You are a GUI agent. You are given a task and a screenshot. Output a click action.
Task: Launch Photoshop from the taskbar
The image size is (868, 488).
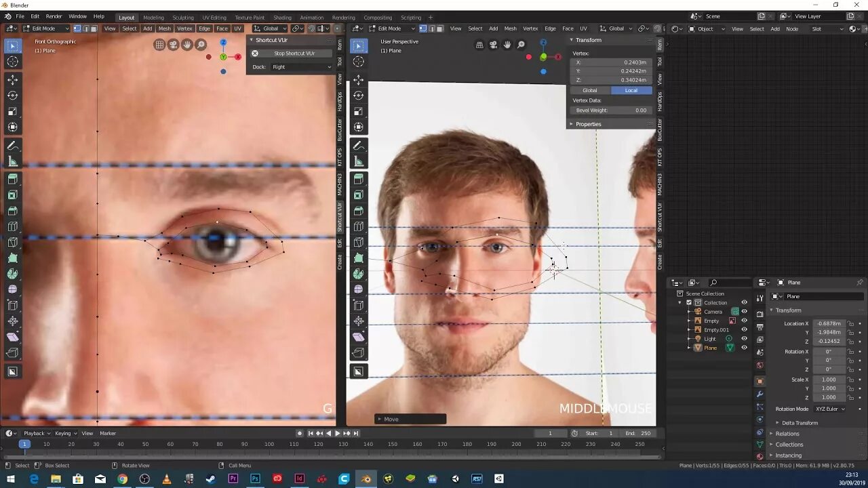point(256,479)
